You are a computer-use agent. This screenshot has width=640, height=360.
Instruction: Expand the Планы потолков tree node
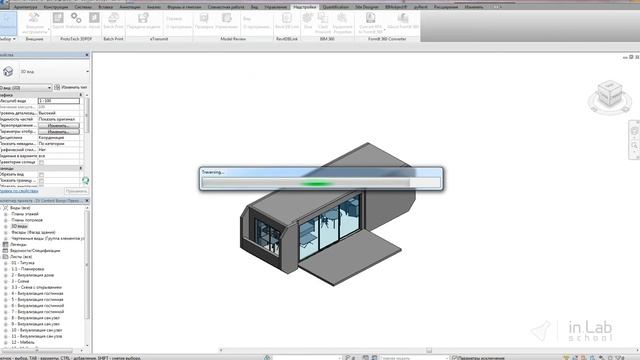tap(6, 220)
